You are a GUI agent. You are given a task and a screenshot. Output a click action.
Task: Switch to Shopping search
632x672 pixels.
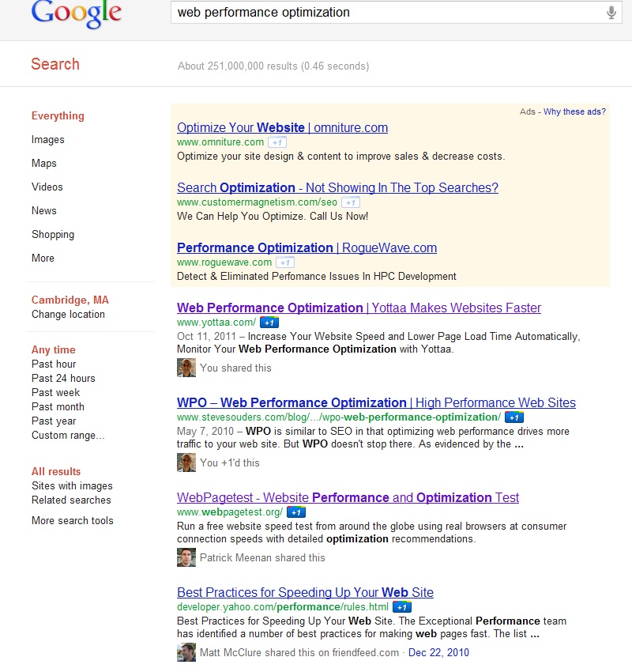pyautogui.click(x=53, y=235)
